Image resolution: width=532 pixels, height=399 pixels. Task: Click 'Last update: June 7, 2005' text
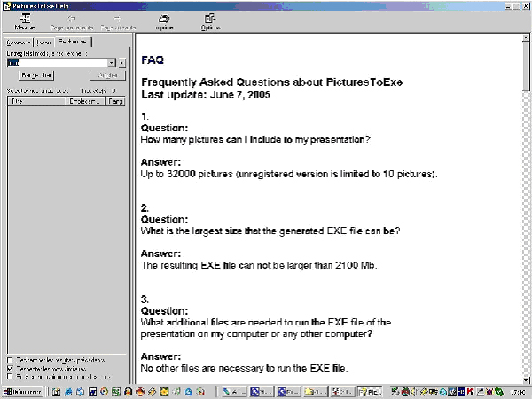click(206, 95)
